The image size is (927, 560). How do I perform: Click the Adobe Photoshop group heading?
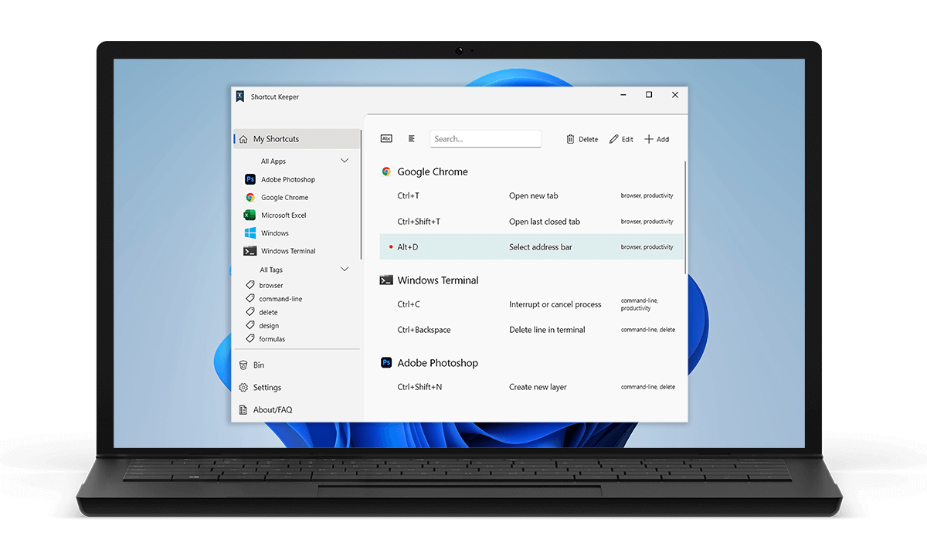[437, 363]
